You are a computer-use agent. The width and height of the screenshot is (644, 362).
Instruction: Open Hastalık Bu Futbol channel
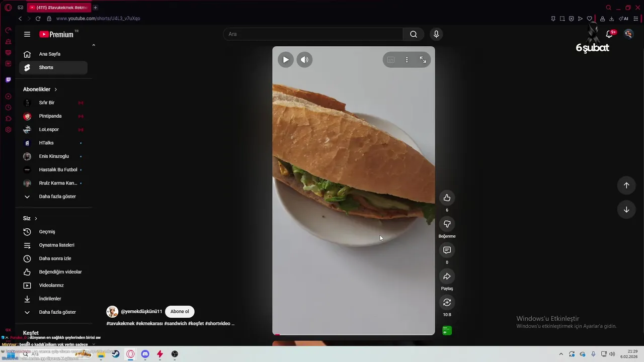click(x=53, y=170)
